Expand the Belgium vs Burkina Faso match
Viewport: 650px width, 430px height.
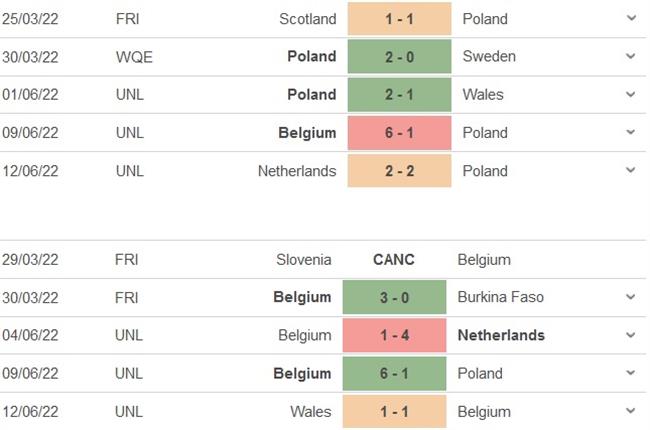[630, 297]
